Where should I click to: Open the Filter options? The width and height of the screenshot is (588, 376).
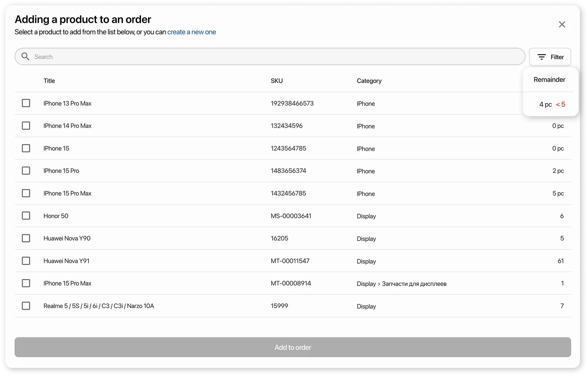point(550,57)
